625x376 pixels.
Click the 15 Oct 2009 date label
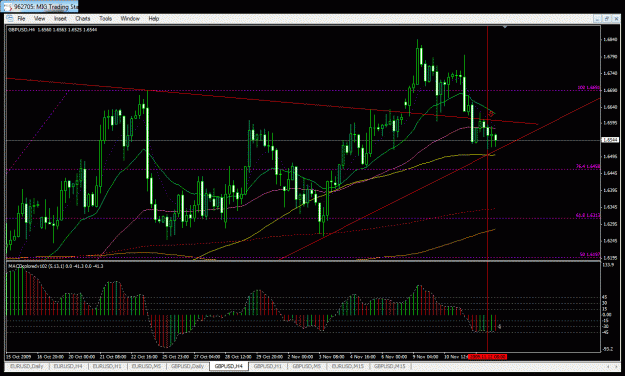click(18, 357)
